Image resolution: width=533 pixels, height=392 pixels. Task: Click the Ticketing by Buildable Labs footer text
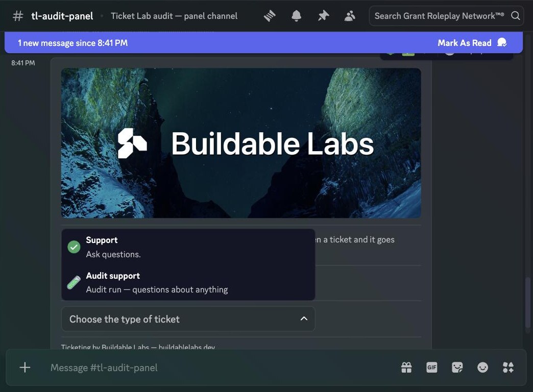(138, 347)
